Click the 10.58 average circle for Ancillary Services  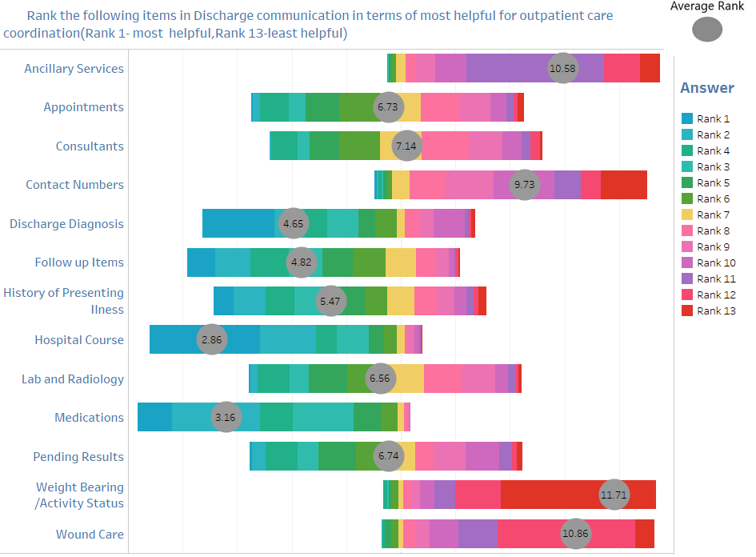click(x=562, y=68)
